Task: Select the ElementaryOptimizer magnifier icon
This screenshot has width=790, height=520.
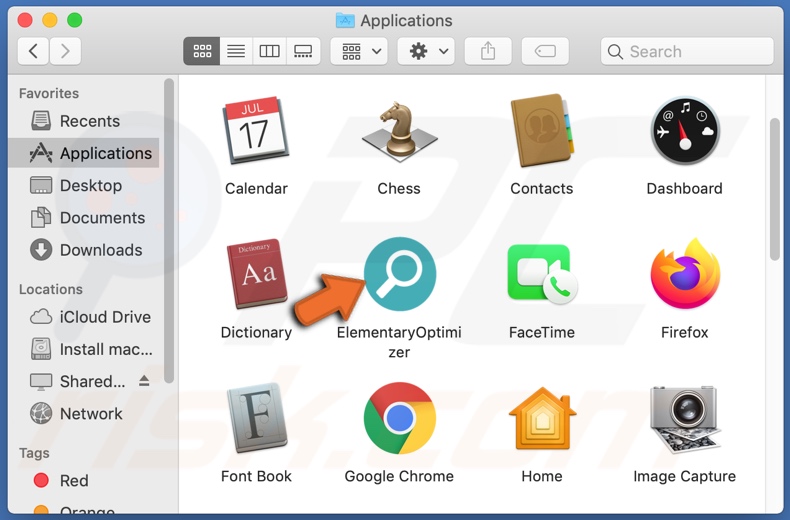Action: point(400,274)
